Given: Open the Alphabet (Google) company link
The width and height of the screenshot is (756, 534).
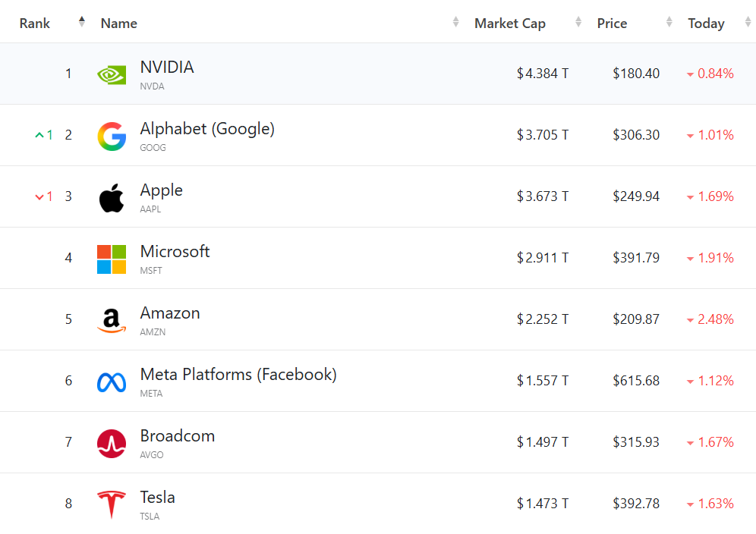Looking at the screenshot, I should (207, 129).
